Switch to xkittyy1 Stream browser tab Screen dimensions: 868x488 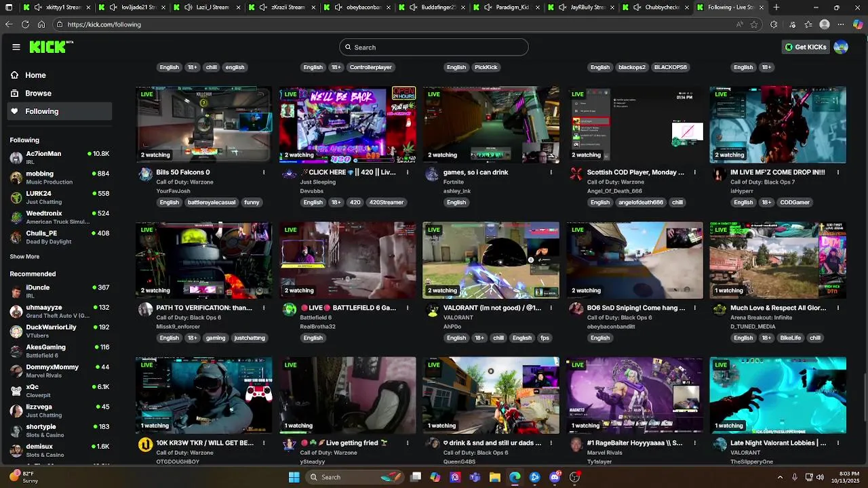tap(58, 7)
